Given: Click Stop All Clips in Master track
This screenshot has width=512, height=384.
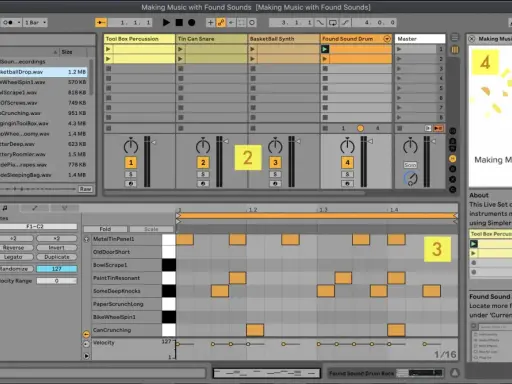Looking at the screenshot, I should tap(400, 128).
